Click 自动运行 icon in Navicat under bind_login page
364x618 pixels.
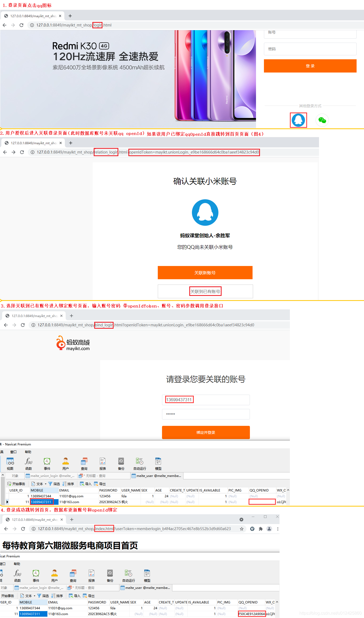[140, 464]
